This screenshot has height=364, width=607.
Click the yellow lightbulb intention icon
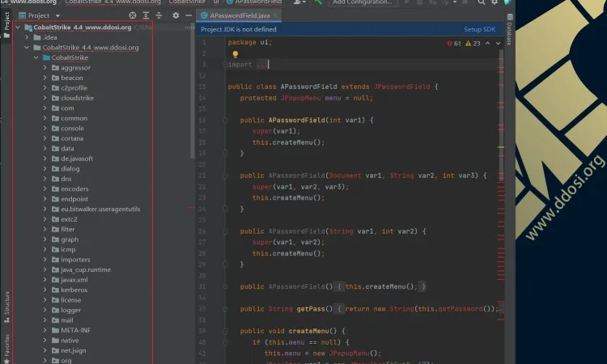[235, 54]
